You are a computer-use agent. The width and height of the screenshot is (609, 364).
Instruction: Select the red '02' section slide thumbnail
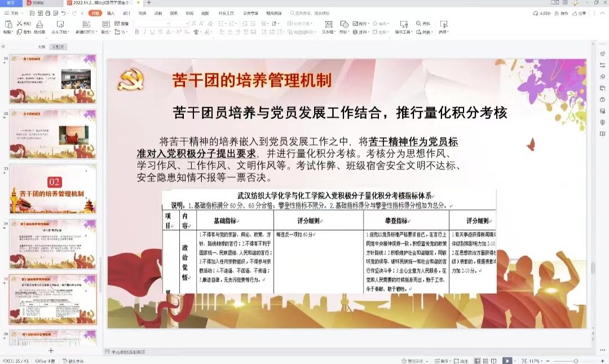[54, 189]
